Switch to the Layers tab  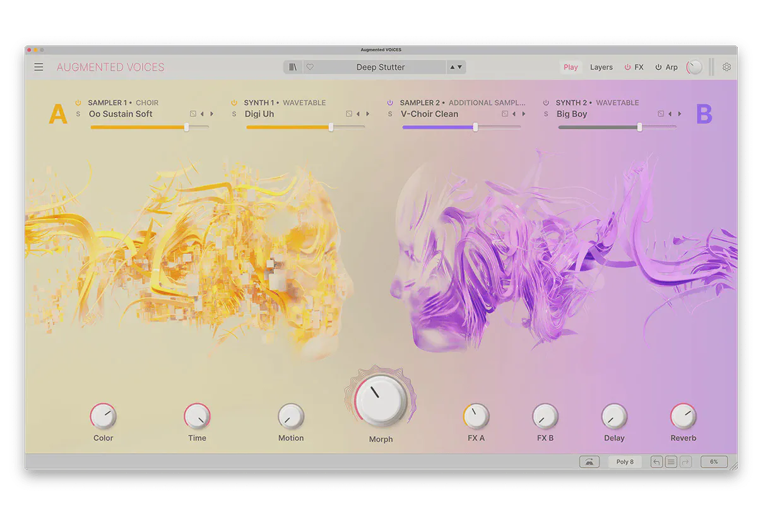click(x=601, y=68)
